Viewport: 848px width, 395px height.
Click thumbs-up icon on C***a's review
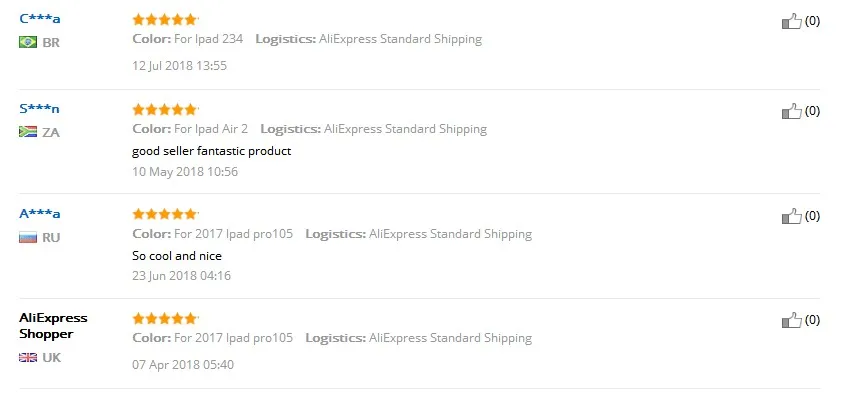click(x=792, y=22)
